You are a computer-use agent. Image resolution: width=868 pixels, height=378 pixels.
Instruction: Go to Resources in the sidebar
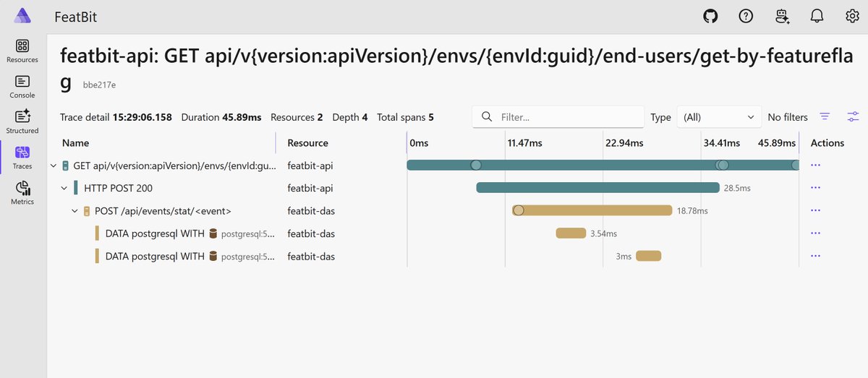[x=22, y=51]
